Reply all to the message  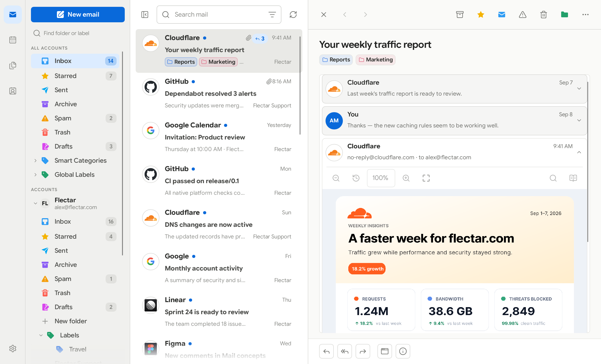[x=345, y=351]
